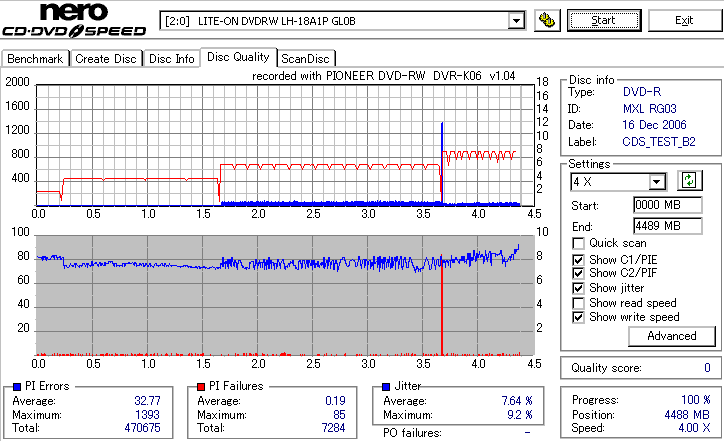Screen dimensions: 724x441
Task: Click PI Errors total 470675
Action: click(142, 428)
